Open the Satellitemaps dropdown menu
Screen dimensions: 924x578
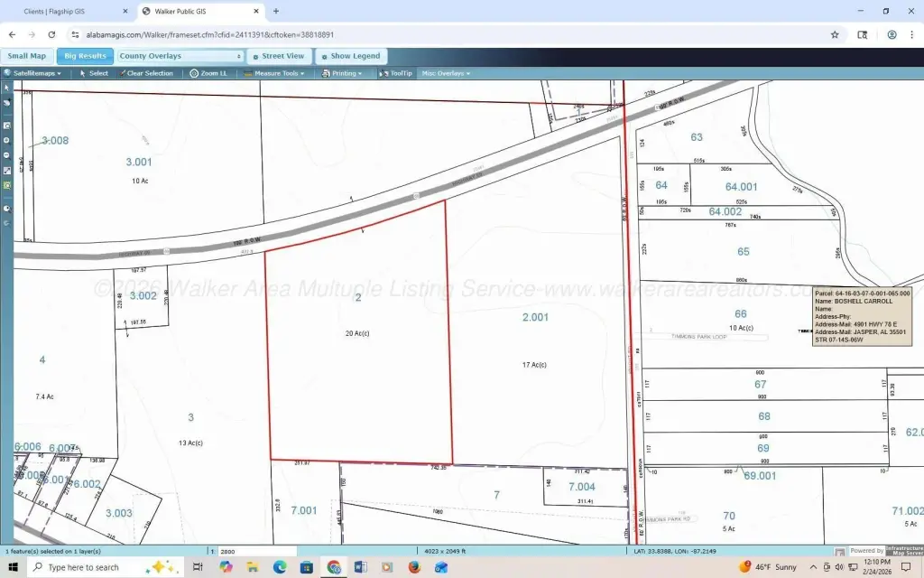[36, 73]
